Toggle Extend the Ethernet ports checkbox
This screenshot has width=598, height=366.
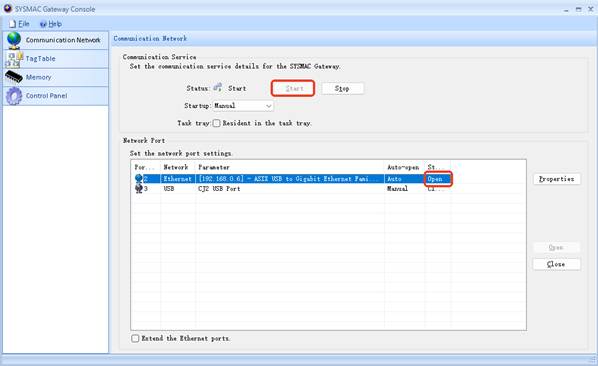pyautogui.click(x=135, y=338)
